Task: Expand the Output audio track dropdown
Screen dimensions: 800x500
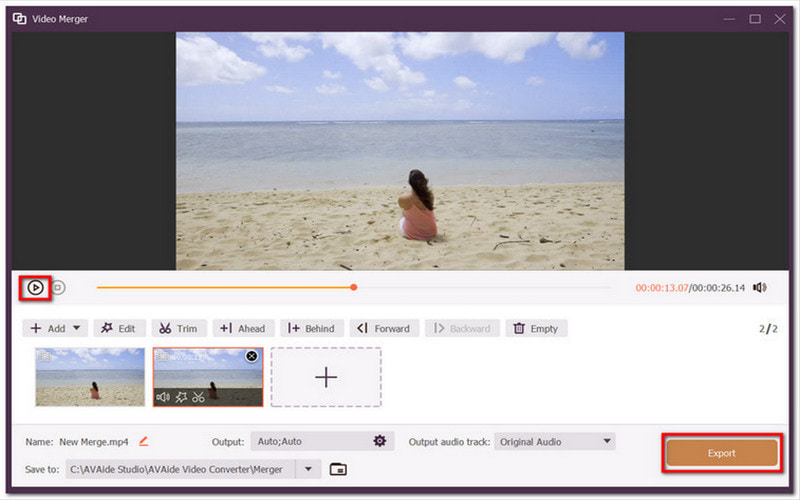Action: 607,441
